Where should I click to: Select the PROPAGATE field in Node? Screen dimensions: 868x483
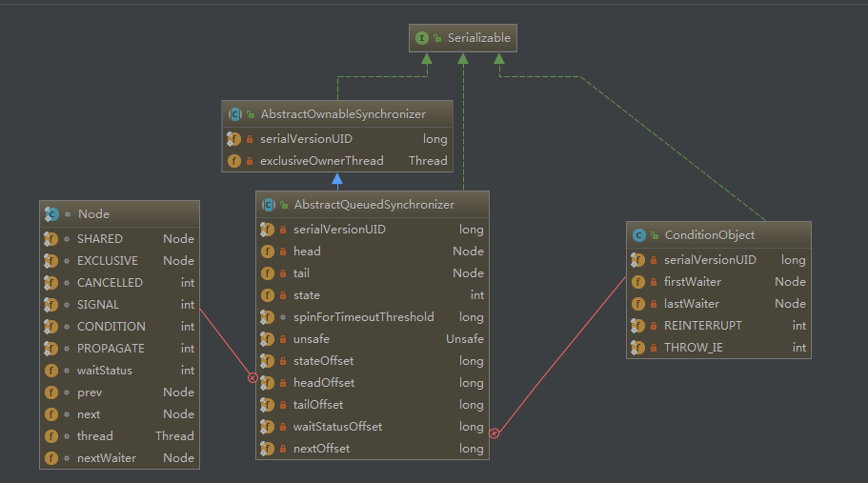pyautogui.click(x=111, y=349)
